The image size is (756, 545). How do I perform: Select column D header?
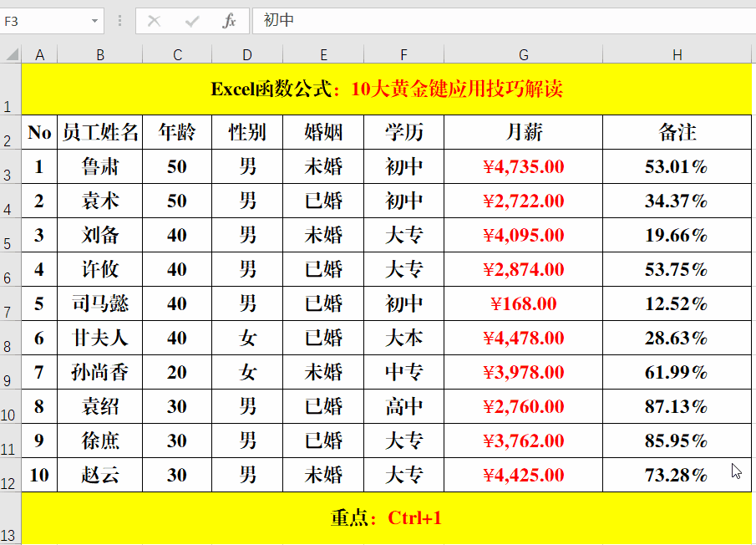[x=247, y=54]
